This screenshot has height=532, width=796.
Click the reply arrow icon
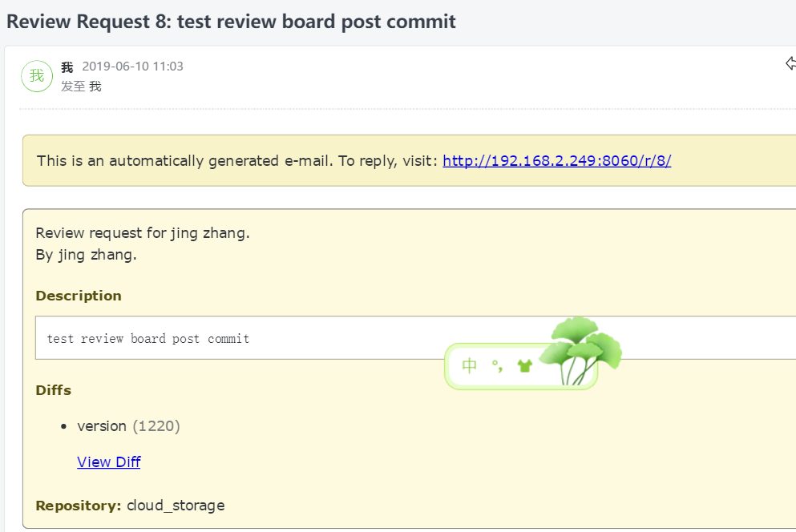pos(792,63)
